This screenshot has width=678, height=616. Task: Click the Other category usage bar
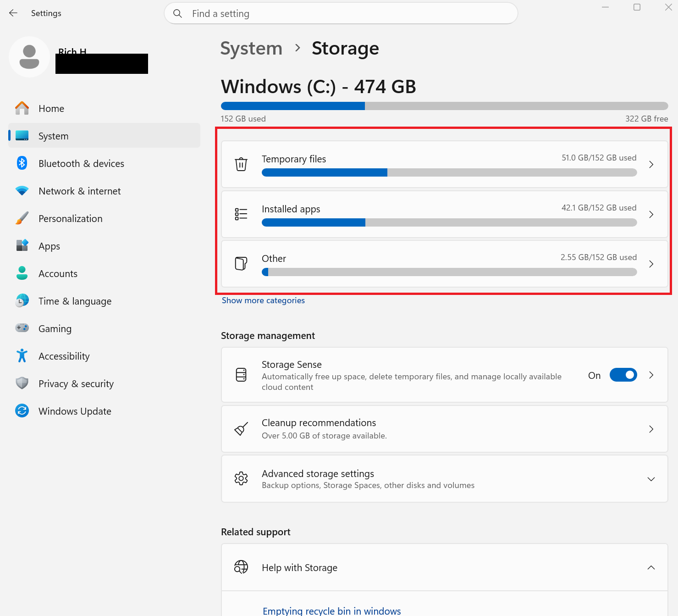coord(449,272)
